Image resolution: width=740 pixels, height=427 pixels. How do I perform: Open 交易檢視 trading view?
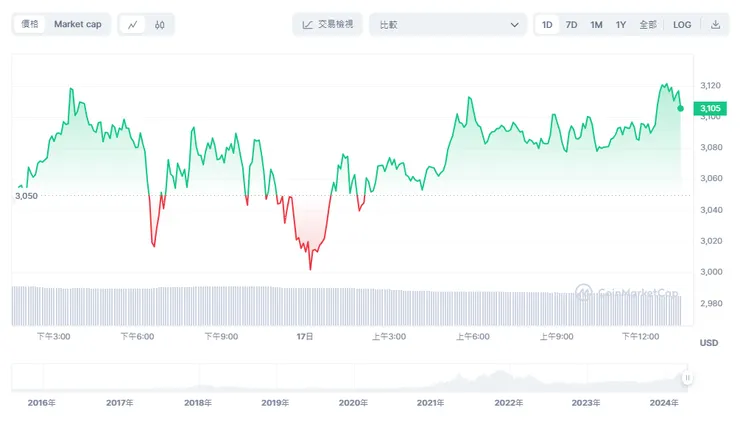(327, 24)
